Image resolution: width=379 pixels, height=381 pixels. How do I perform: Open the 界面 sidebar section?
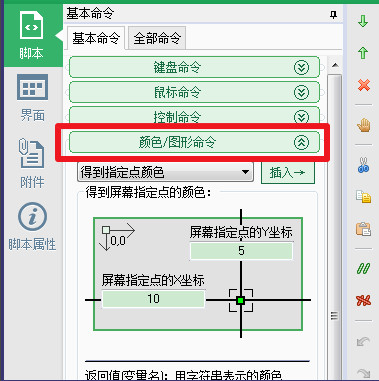pos(32,98)
